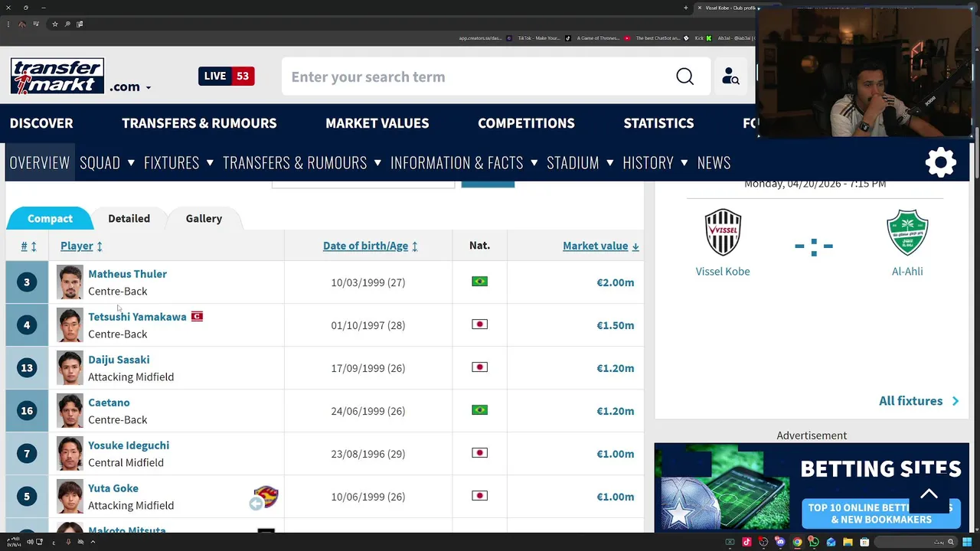
Task: Open Daiju Sasaki's player photo
Action: (x=70, y=367)
